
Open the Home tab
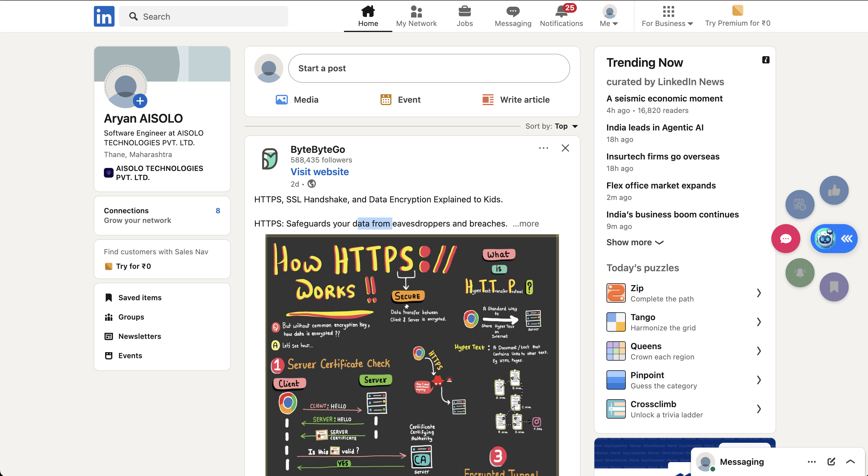(368, 16)
